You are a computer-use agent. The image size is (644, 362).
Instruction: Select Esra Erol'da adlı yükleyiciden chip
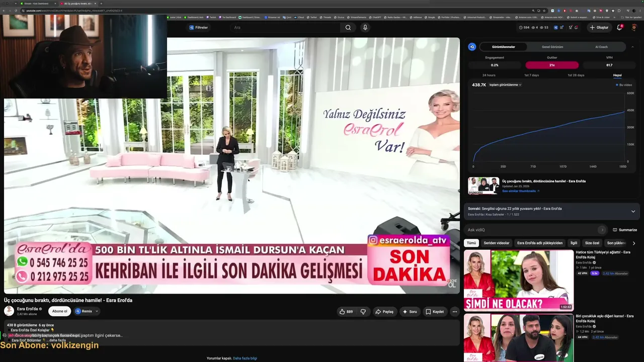tap(540, 243)
